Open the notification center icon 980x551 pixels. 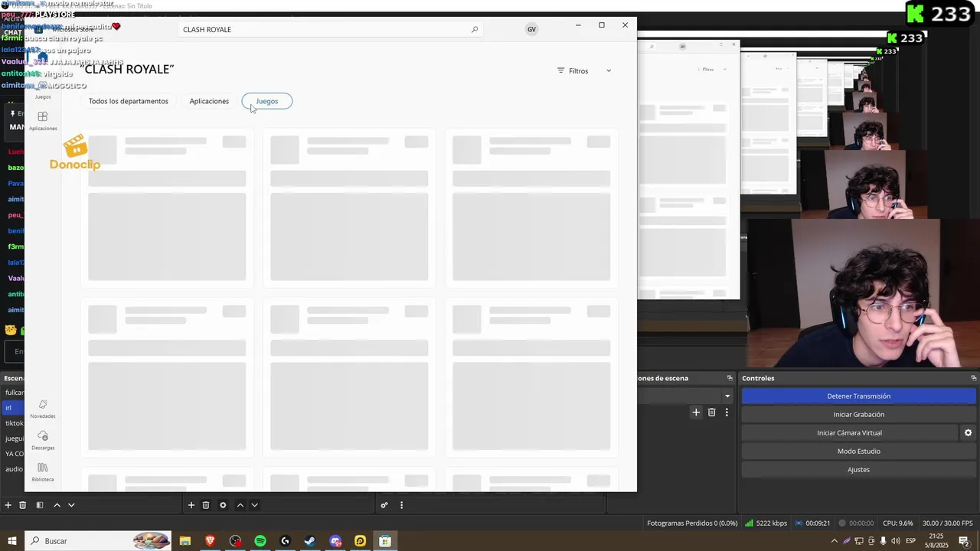pyautogui.click(x=964, y=541)
